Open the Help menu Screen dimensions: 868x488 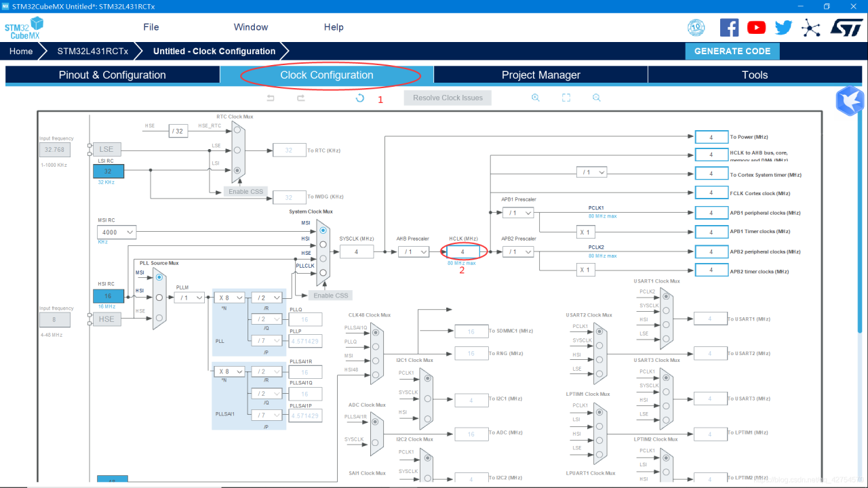334,27
